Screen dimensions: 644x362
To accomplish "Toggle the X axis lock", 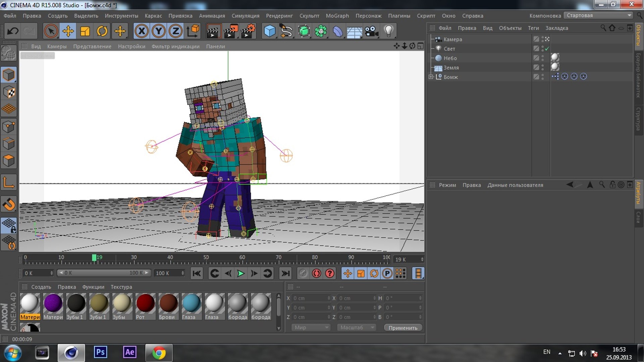I will 142,31.
